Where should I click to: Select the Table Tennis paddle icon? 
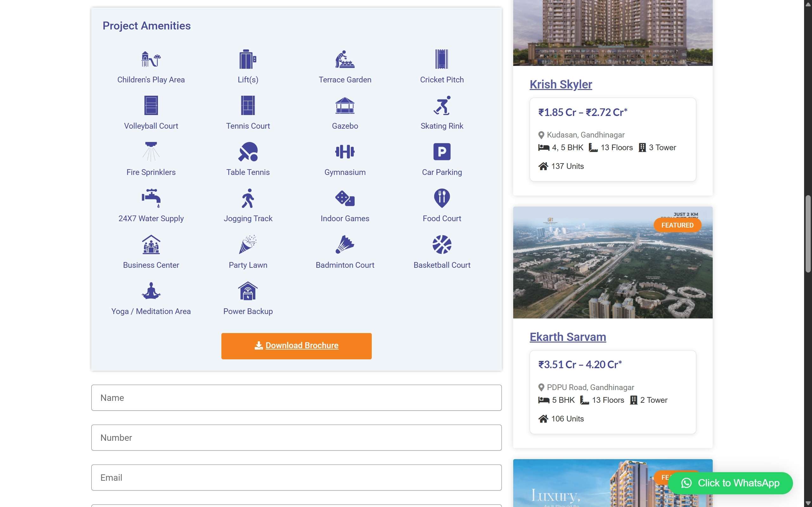[248, 151]
